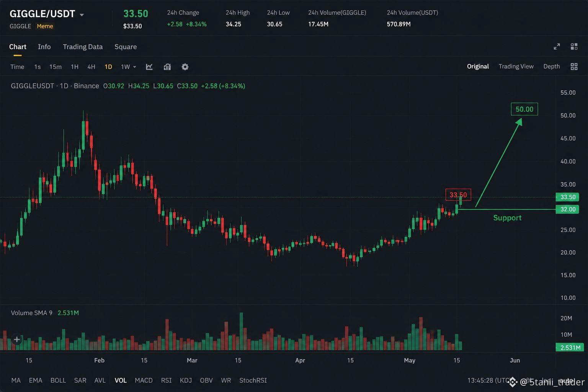Switch to Original chart view
Screen dimensions: 588x392
[x=478, y=66]
